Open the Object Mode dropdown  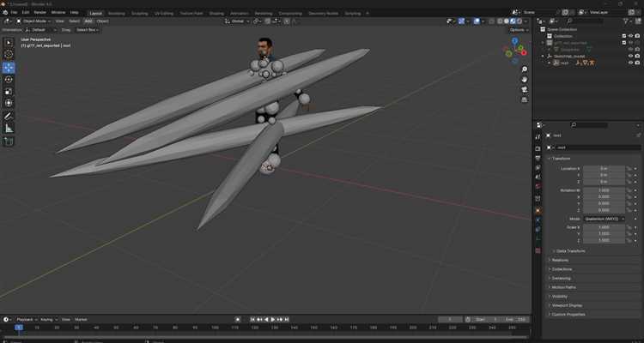pos(33,21)
